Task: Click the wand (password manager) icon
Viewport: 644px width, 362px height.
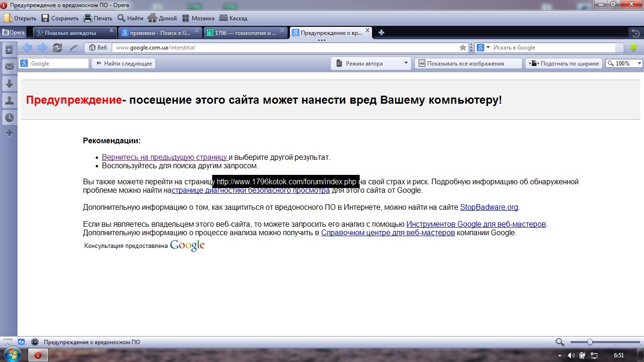Action: pyautogui.click(x=73, y=48)
